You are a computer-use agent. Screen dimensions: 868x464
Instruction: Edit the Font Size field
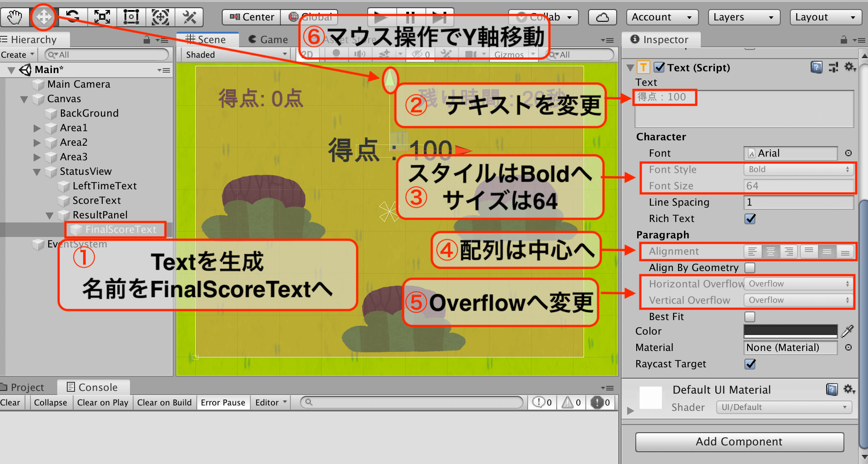[798, 186]
